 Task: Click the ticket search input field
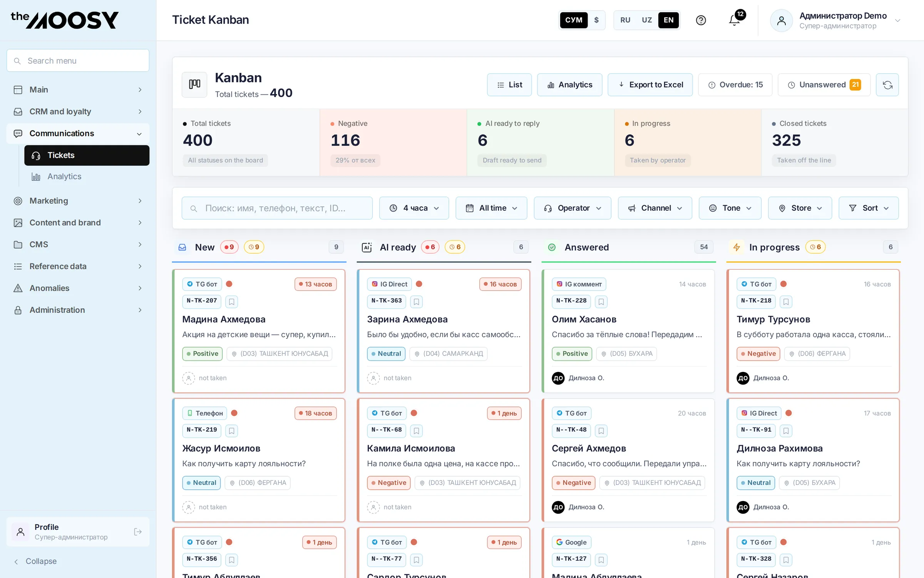click(277, 208)
